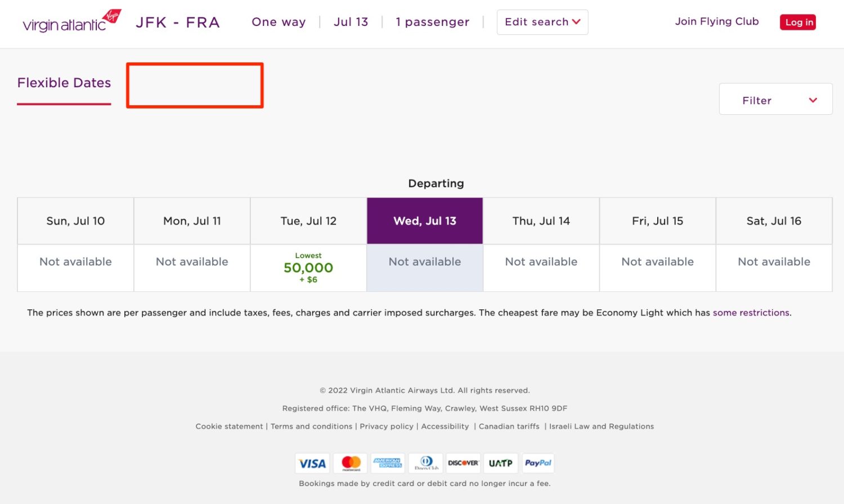Image resolution: width=844 pixels, height=504 pixels.
Task: Select the Diners Club payment icon
Action: 425,463
